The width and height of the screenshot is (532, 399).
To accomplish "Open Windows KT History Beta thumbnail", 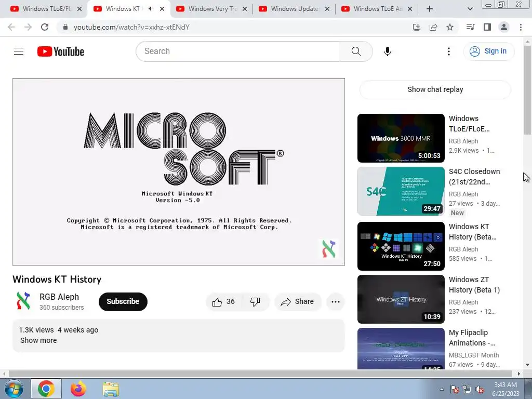I will click(401, 246).
